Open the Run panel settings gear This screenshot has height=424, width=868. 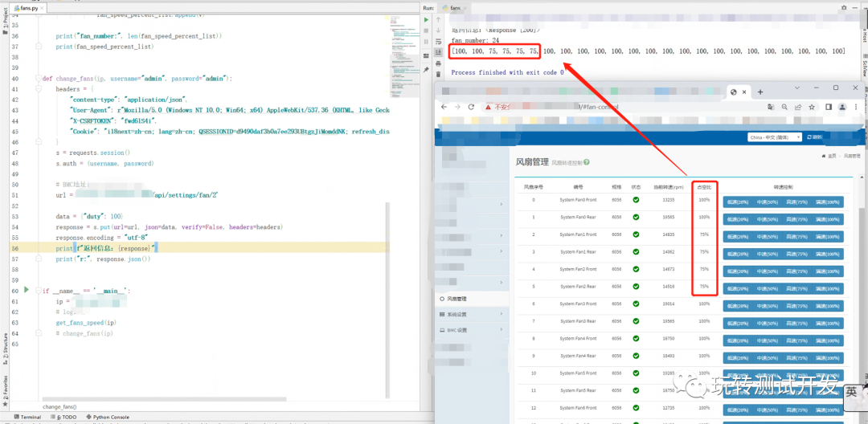coord(844,8)
